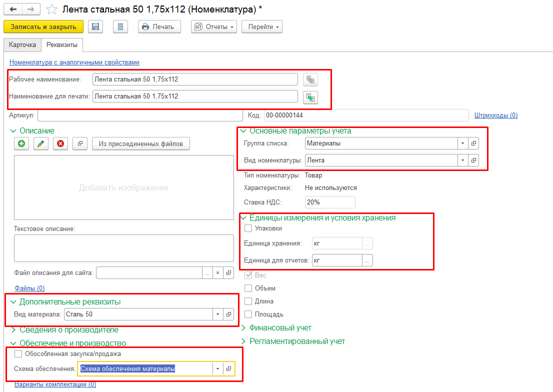Expand the Регламентированный учет section
Screen dimensions: 553x392
tap(243, 341)
